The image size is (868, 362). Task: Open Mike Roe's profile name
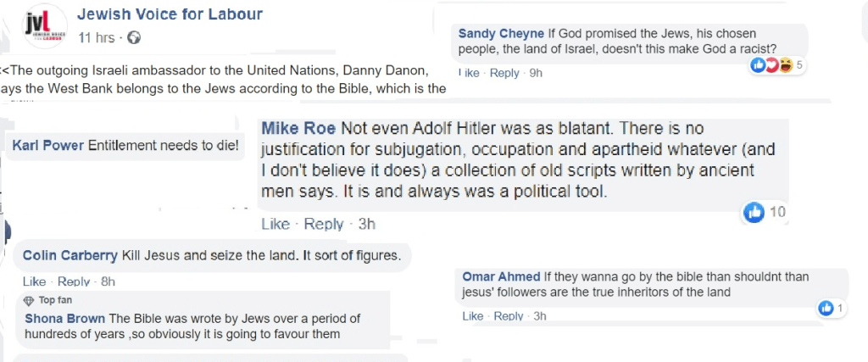pyautogui.click(x=298, y=129)
